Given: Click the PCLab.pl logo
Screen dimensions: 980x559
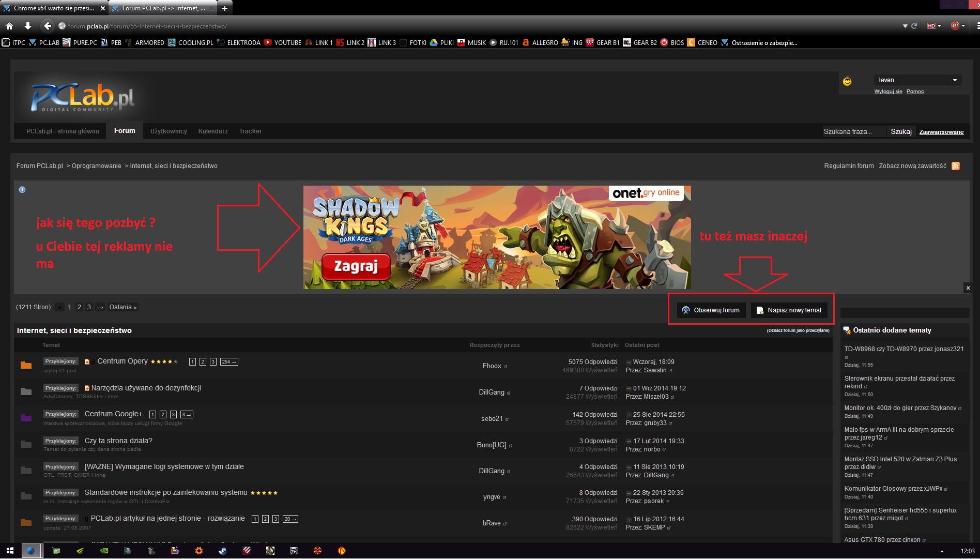Looking at the screenshot, I should (83, 97).
